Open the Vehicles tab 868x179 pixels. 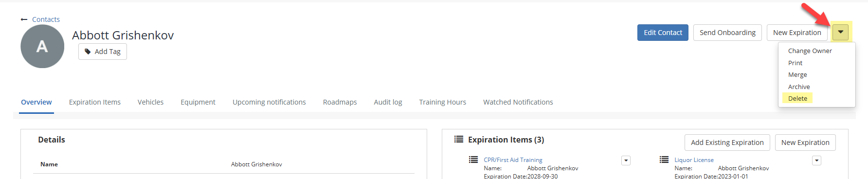click(x=150, y=102)
